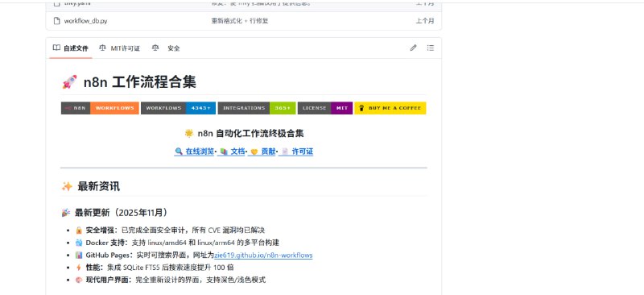644x295 pixels.
Task: Click the chart emoji beside GitHub Pages
Action: tap(79, 255)
